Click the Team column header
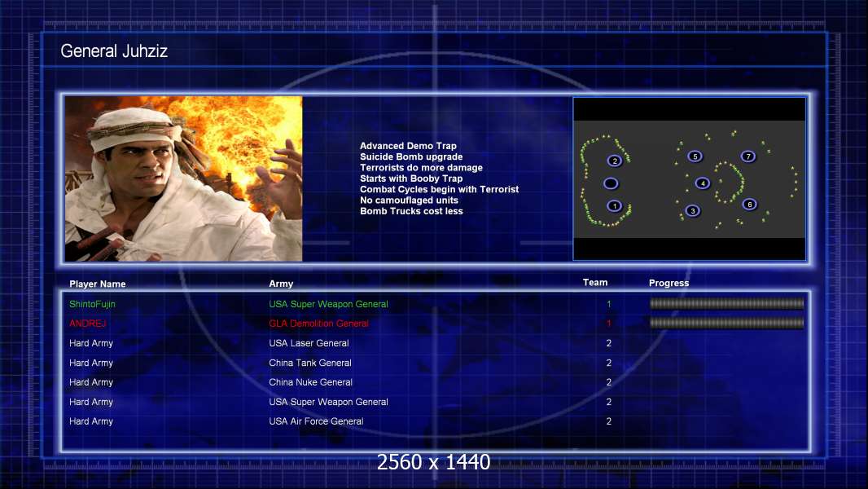 point(595,283)
